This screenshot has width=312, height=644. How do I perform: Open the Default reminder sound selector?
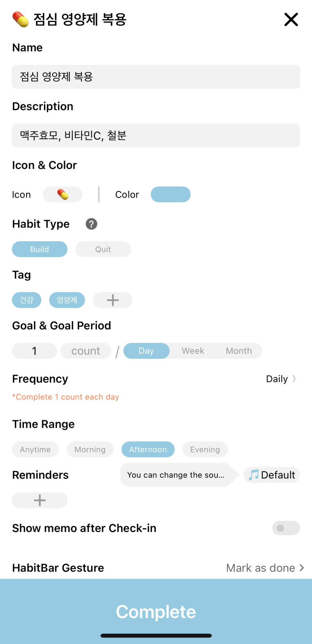click(272, 475)
